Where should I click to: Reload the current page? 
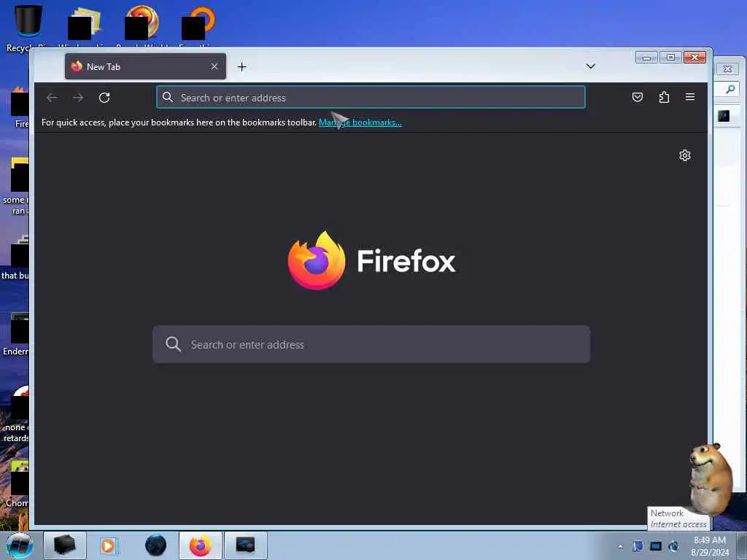tap(104, 98)
